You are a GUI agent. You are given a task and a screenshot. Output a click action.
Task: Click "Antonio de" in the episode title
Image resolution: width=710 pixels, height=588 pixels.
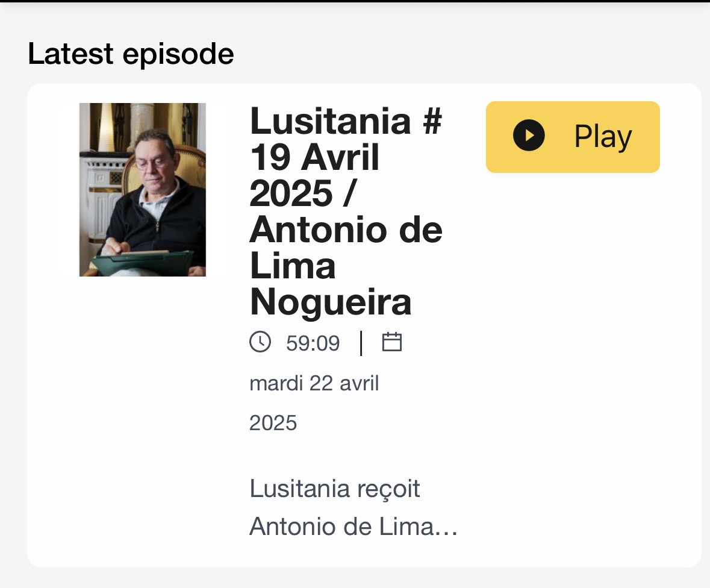click(346, 230)
